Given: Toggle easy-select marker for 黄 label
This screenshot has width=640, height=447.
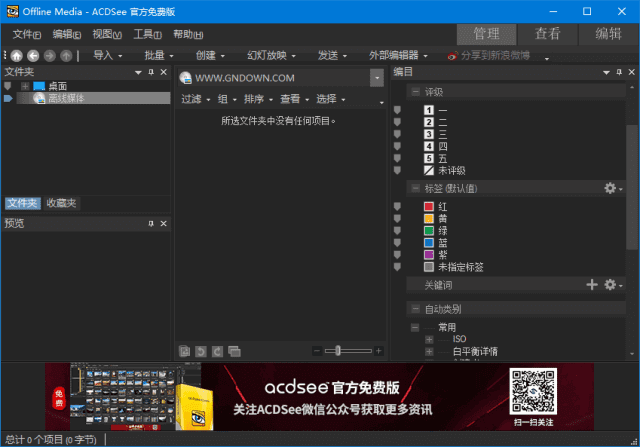Looking at the screenshot, I should pos(397,218).
